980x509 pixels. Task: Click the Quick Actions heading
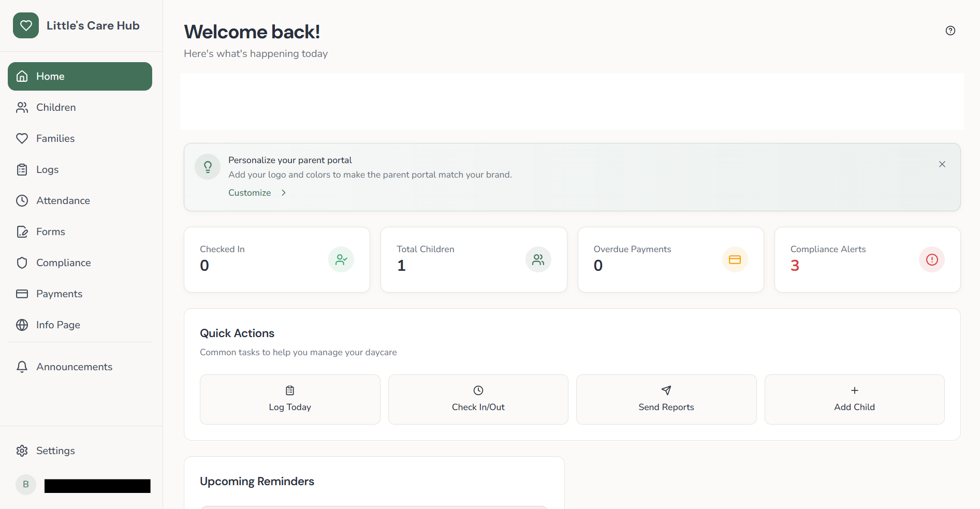[x=237, y=333]
